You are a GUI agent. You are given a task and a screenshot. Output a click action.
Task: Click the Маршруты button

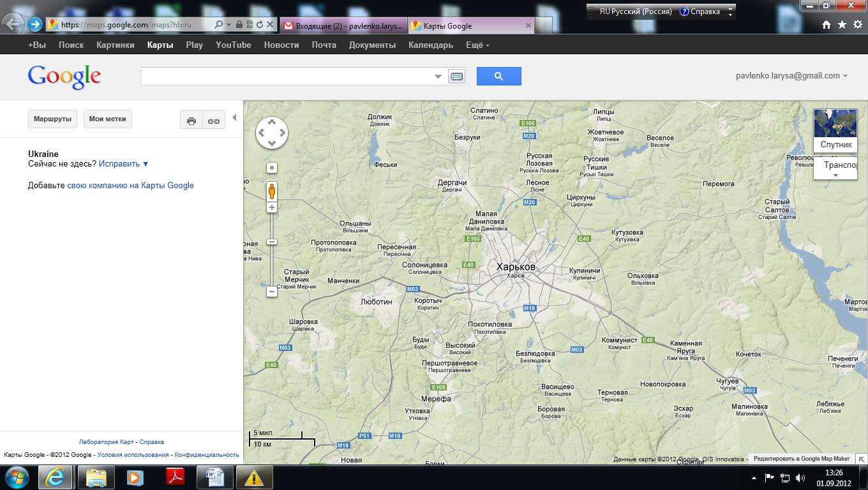coord(52,119)
